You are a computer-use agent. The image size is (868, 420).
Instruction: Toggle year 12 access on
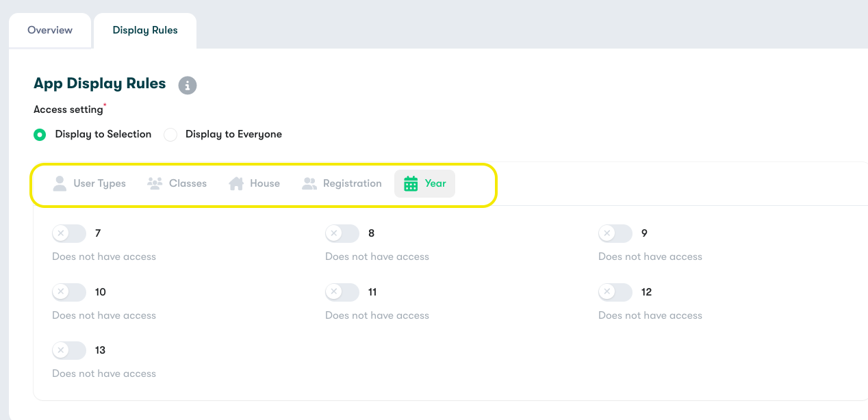point(615,292)
